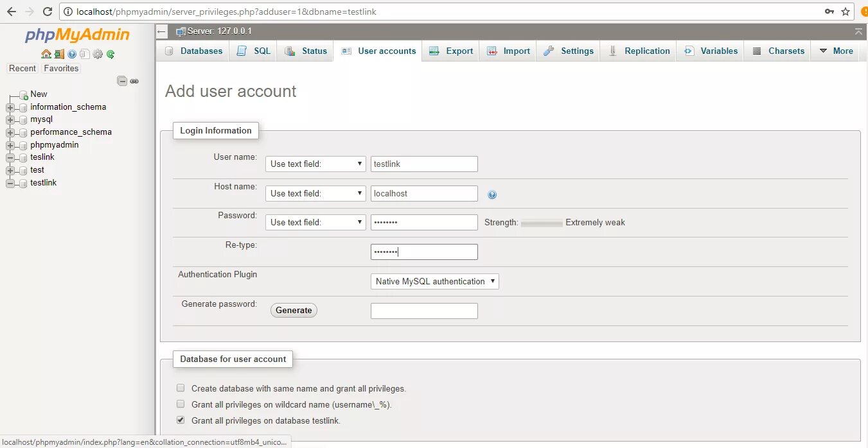Open the Host name type dropdown
The image size is (868, 448).
click(x=315, y=193)
